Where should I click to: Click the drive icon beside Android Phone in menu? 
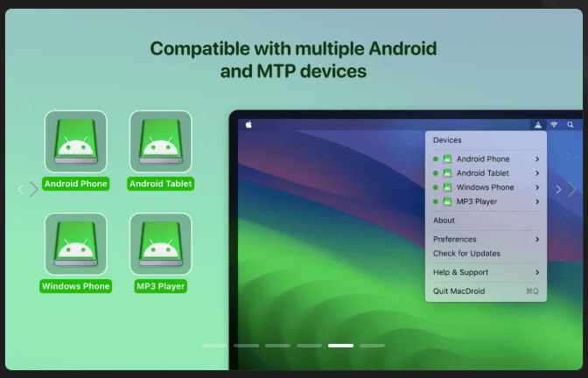tap(447, 159)
